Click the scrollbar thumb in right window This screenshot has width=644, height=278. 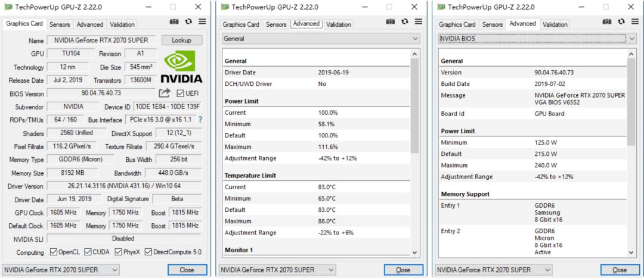[630, 102]
